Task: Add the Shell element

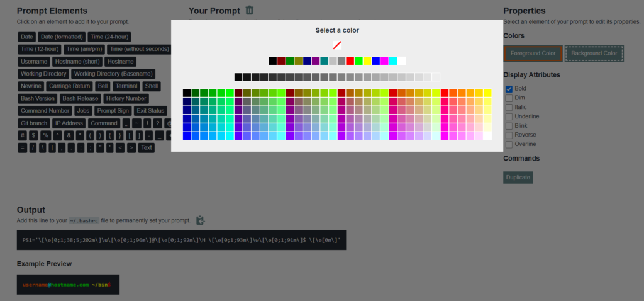Action: pyautogui.click(x=151, y=86)
